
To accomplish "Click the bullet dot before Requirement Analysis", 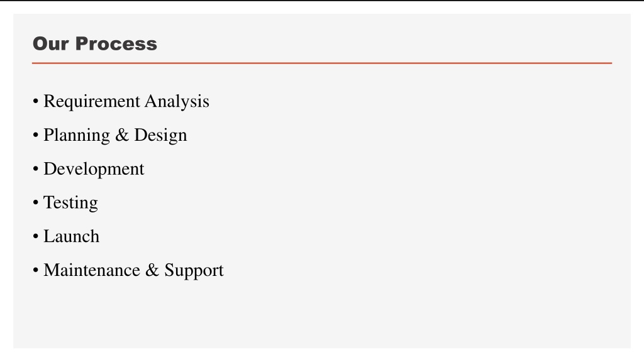I will pos(36,101).
